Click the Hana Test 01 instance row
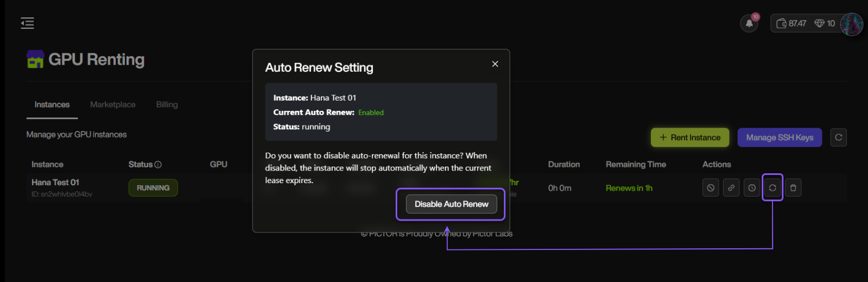The image size is (868, 282). [x=55, y=183]
